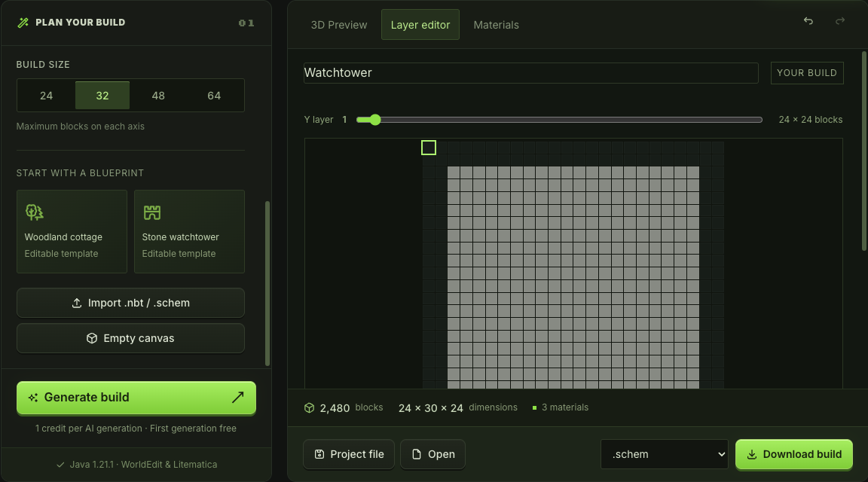Click the '1 credit per AI generation' note

point(136,429)
